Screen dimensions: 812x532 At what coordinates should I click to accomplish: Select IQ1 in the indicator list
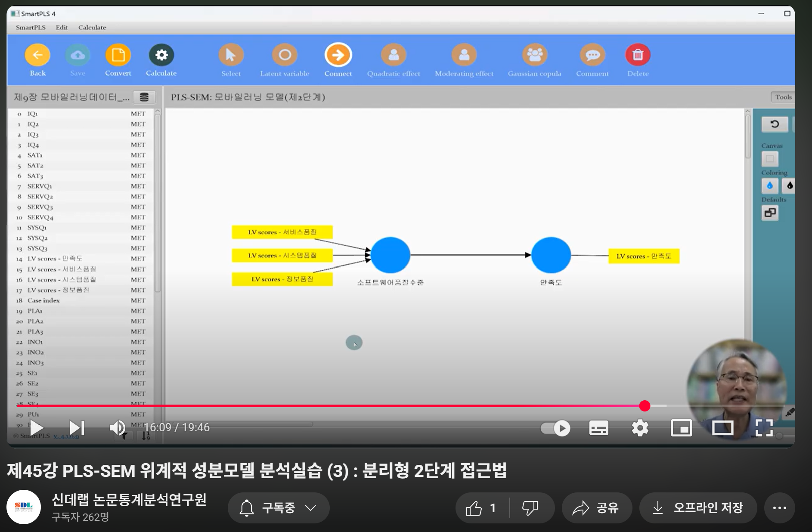click(81, 114)
